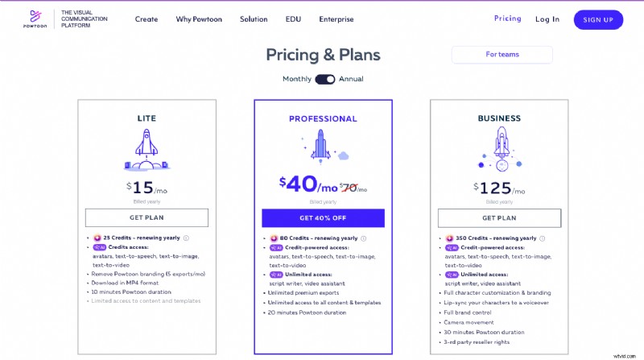Expand the Solution menu
The height and width of the screenshot is (360, 644).
[x=254, y=19]
